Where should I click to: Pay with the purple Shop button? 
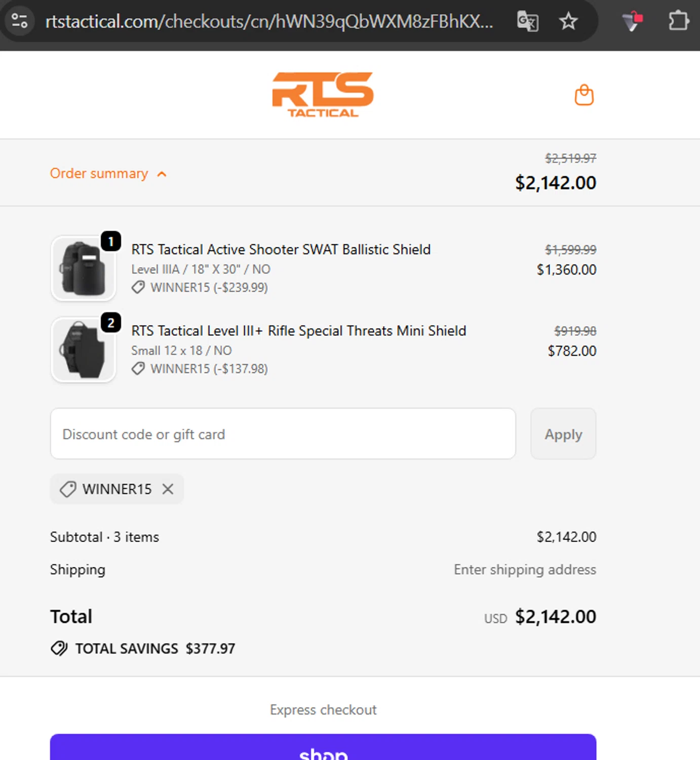(323, 747)
